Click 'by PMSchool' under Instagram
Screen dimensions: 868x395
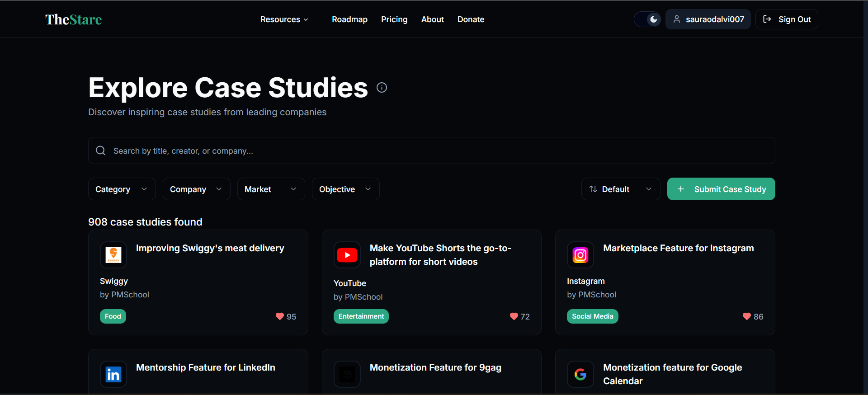click(592, 295)
